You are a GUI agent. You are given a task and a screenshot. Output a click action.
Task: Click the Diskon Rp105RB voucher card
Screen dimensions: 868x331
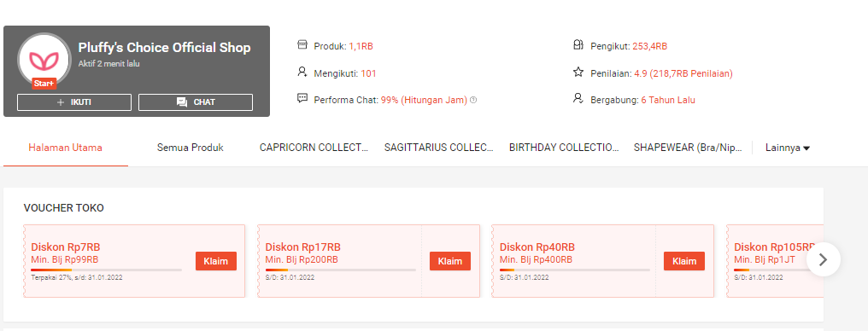coord(775,261)
